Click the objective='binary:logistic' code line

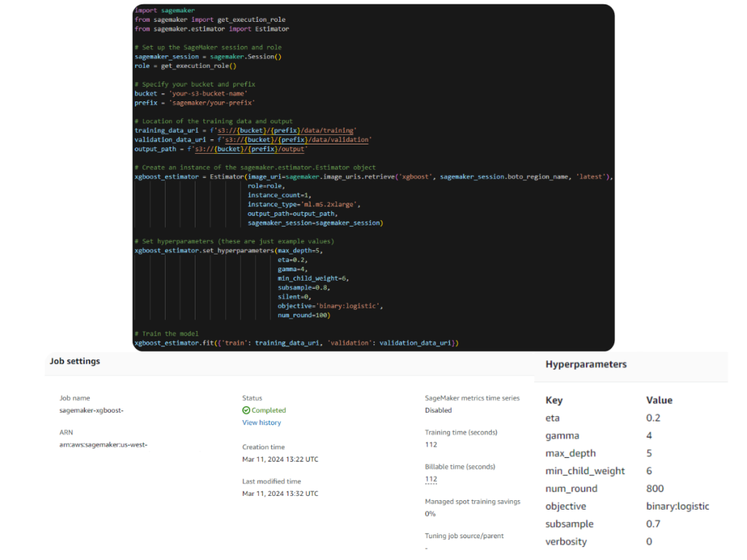(x=330, y=306)
